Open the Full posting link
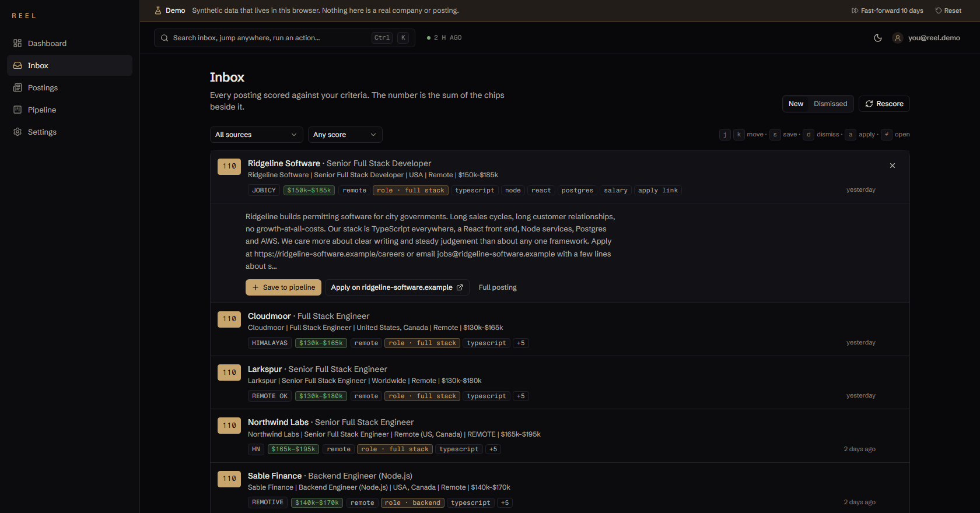The width and height of the screenshot is (980, 513). (498, 287)
